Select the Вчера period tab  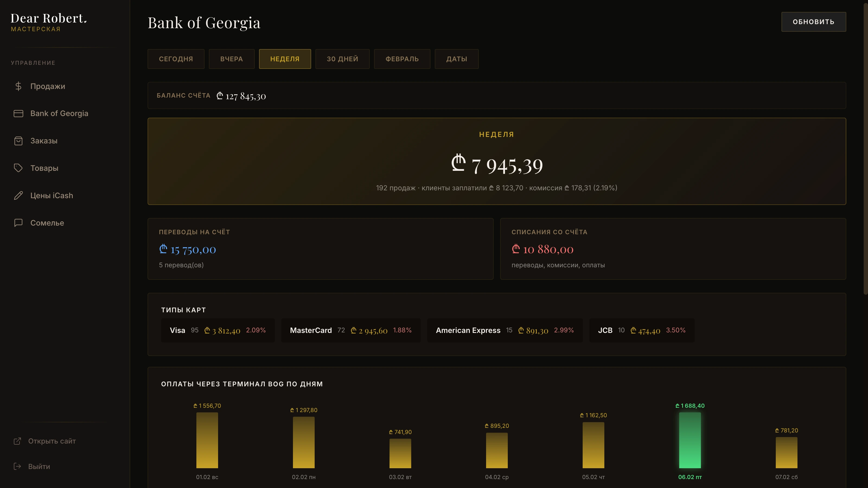coord(231,59)
